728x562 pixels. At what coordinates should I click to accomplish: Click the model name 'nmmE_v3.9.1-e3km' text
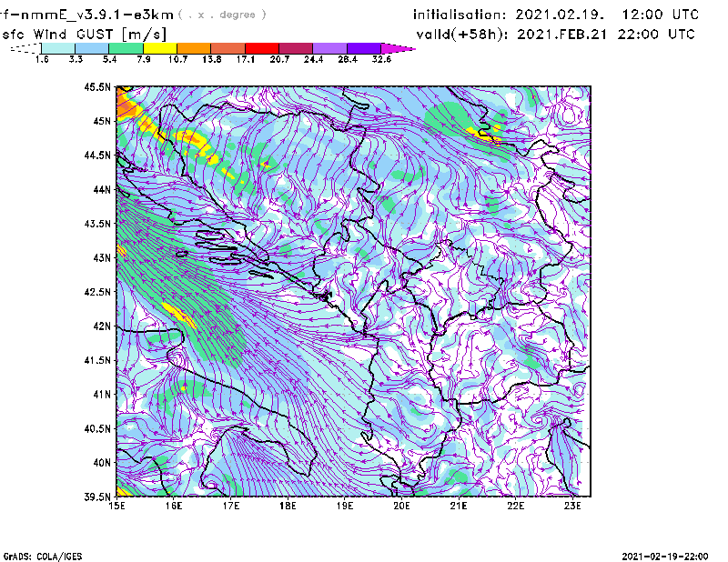[x=97, y=15]
